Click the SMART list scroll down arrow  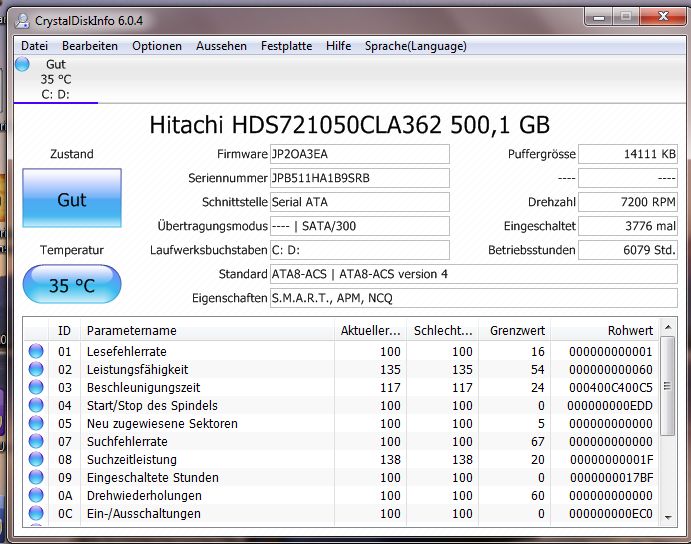click(668, 518)
